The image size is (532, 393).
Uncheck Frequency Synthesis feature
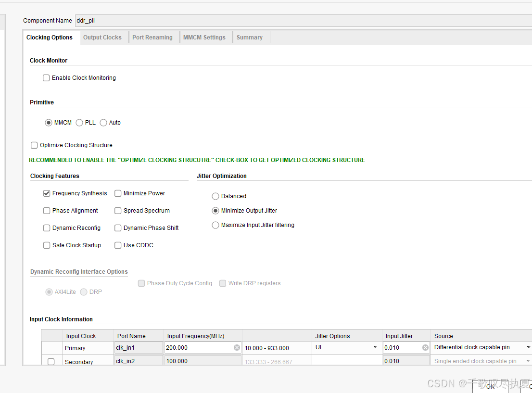(47, 193)
